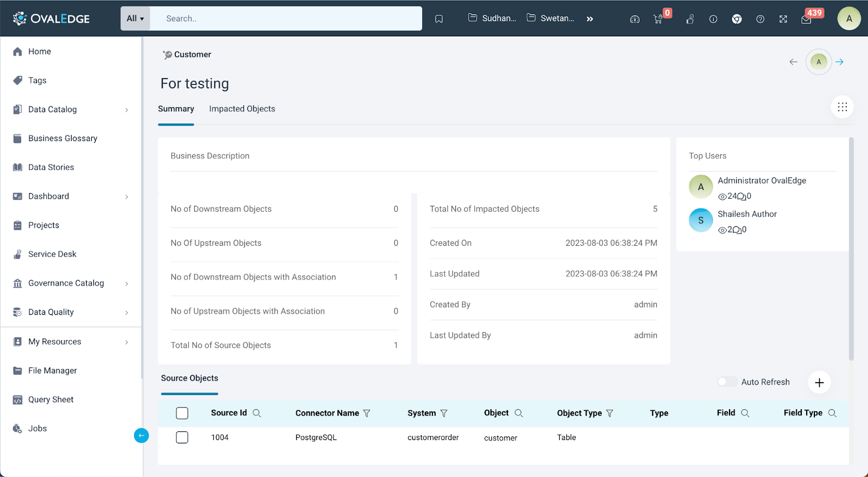Go to next item with right arrow
The image size is (868, 477).
coord(840,62)
